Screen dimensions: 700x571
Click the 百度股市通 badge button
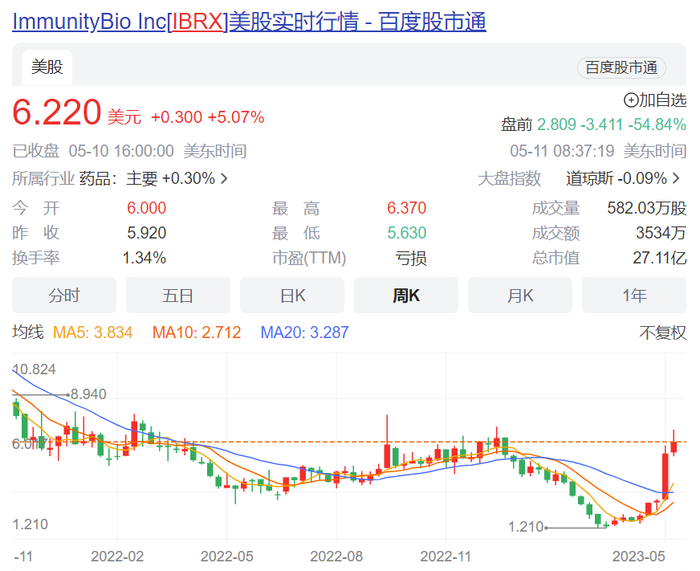tap(621, 68)
